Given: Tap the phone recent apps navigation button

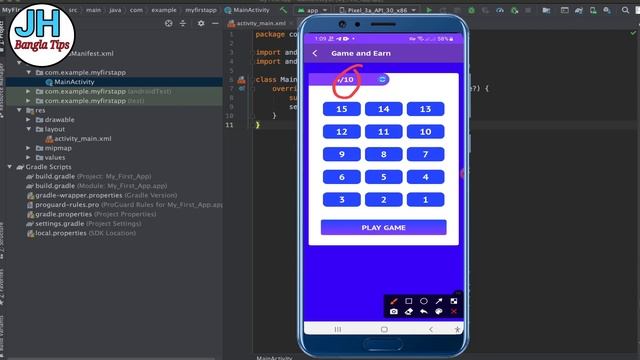Looking at the screenshot, I should 338,329.
